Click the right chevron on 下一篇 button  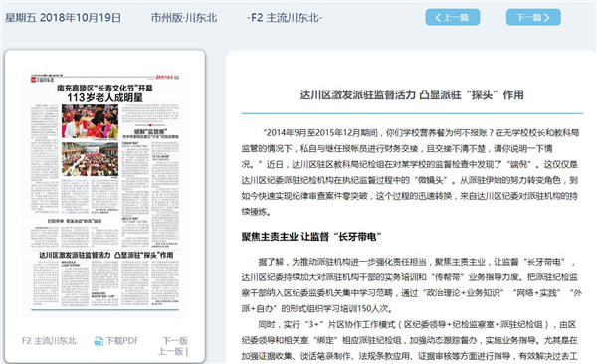pyautogui.click(x=546, y=18)
